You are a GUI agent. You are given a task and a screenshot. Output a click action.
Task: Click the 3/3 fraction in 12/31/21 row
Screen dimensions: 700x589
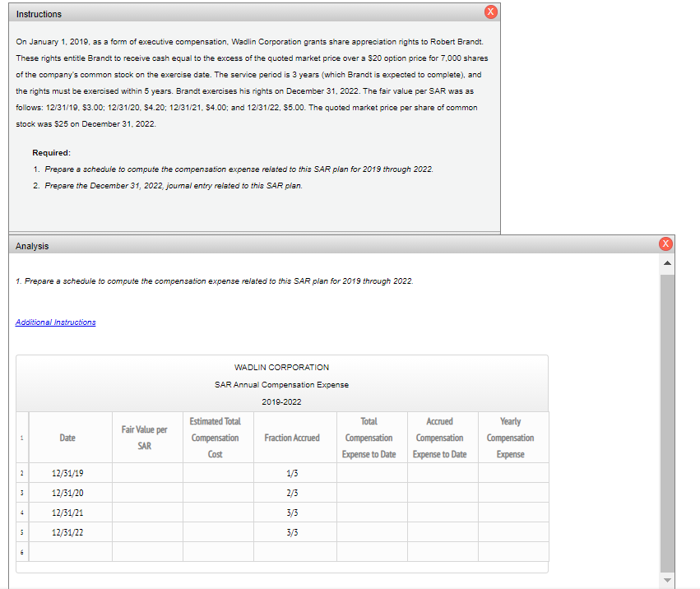(x=295, y=512)
